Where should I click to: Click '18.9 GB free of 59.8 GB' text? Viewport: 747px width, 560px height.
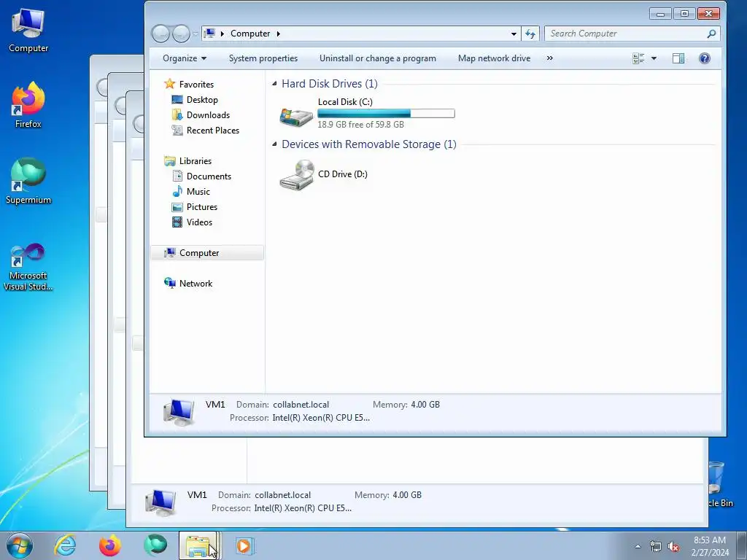[360, 124]
